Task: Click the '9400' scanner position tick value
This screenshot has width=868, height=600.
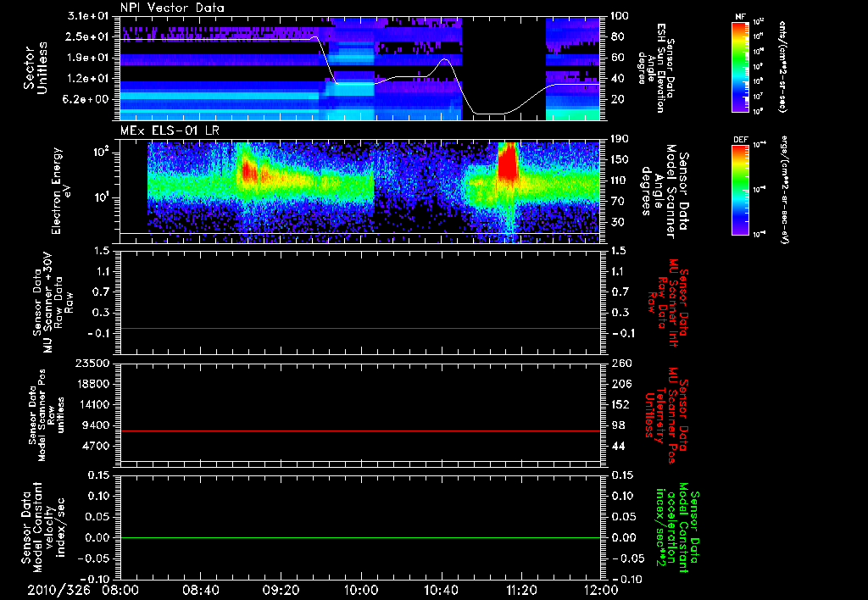Action: [x=96, y=425]
